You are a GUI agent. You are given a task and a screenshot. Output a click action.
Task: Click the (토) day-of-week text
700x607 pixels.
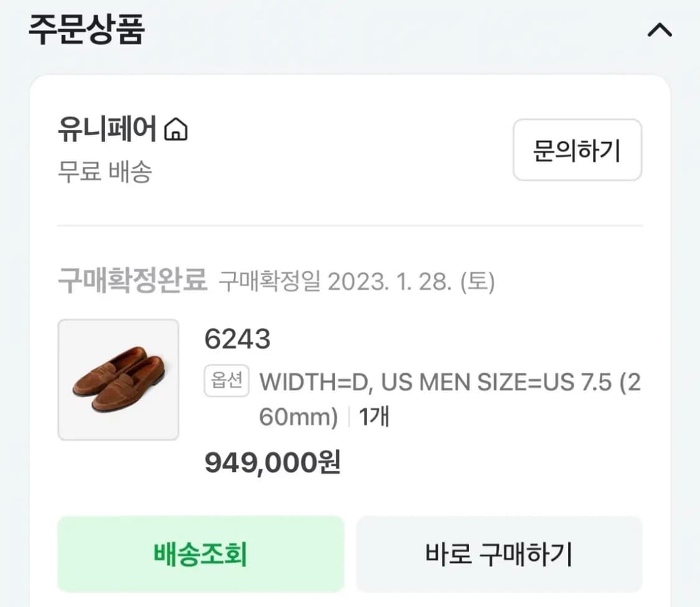(477, 283)
